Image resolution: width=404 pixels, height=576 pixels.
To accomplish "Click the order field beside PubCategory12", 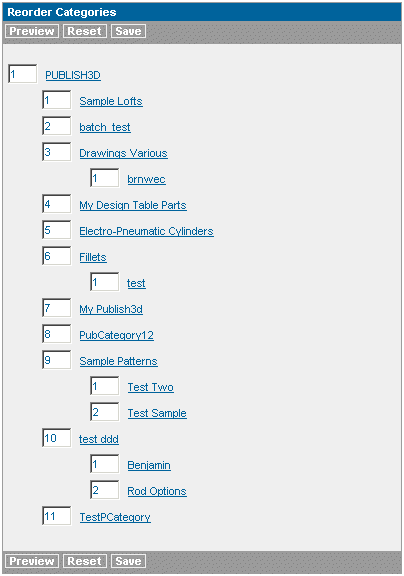I will point(57,334).
